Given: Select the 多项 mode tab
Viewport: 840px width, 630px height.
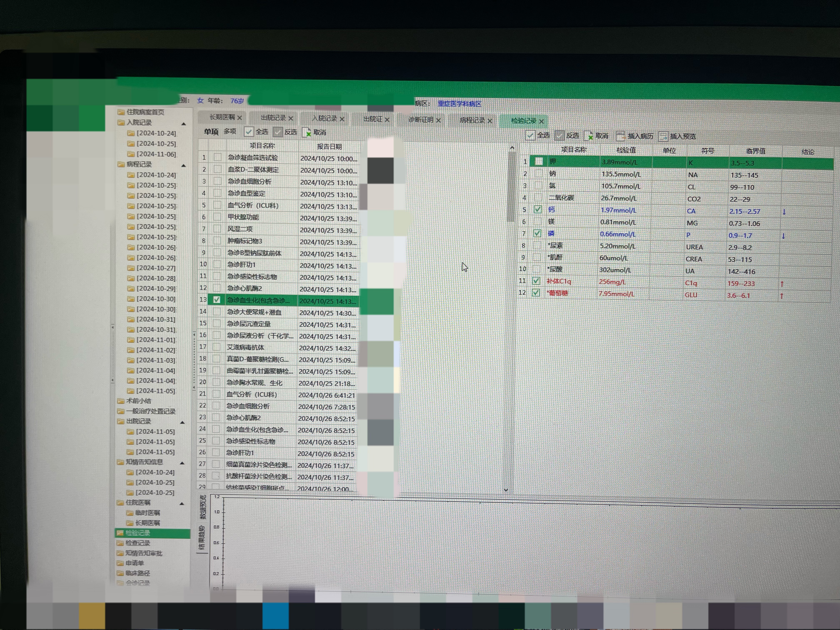Looking at the screenshot, I should 230,131.
